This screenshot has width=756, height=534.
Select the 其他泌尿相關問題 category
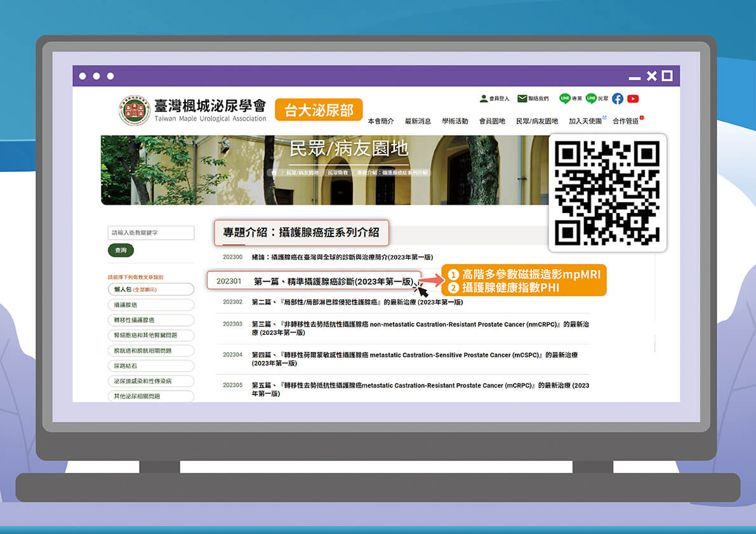click(151, 396)
